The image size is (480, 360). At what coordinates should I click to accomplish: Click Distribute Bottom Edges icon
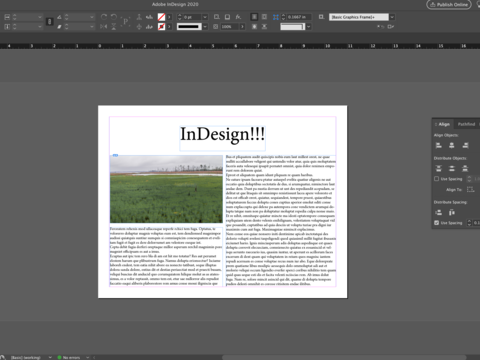465,168
